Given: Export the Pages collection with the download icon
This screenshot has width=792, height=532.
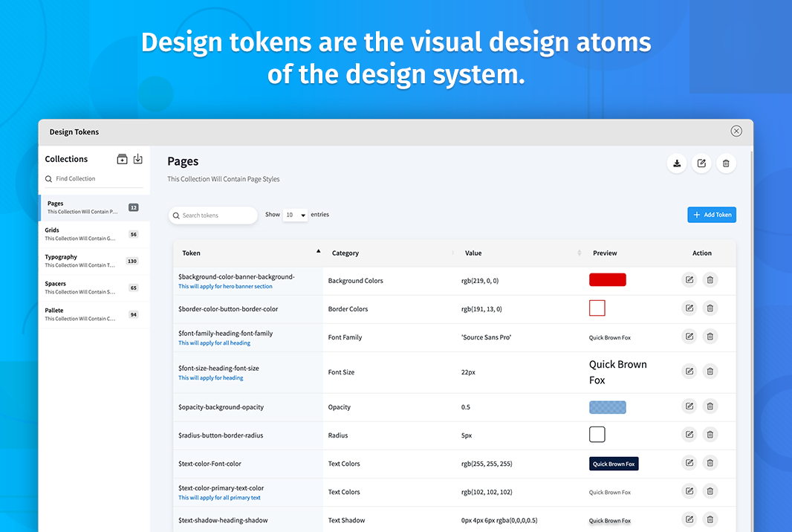Looking at the screenshot, I should click(677, 163).
